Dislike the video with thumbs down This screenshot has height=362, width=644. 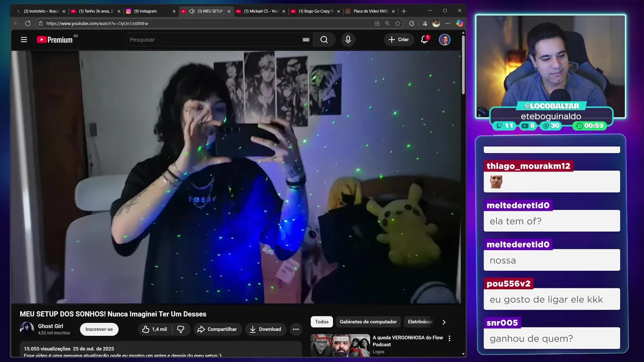point(181,329)
